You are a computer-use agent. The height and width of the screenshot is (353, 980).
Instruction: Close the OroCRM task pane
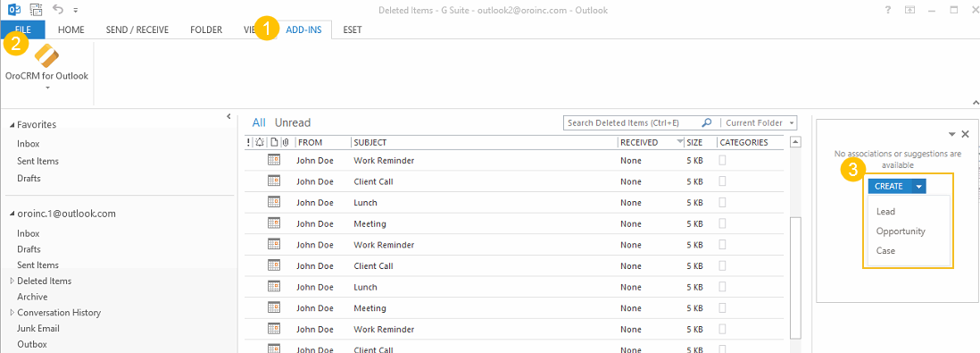[965, 134]
